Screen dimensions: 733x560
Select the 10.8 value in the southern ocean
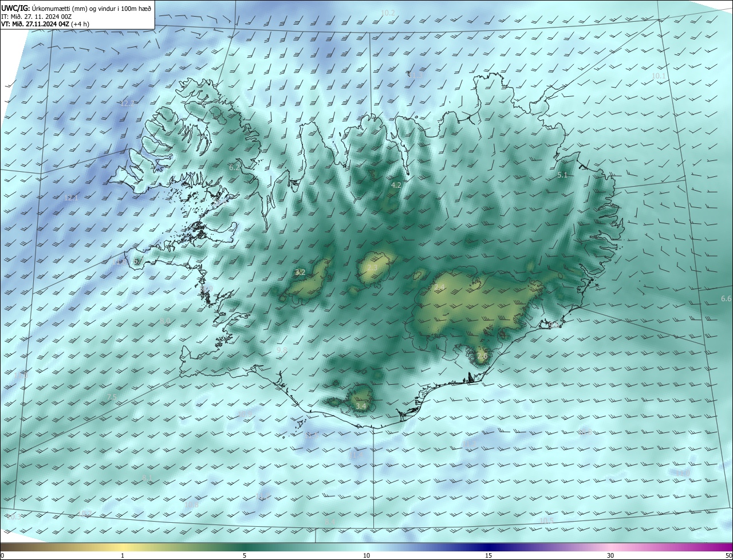tap(192, 505)
